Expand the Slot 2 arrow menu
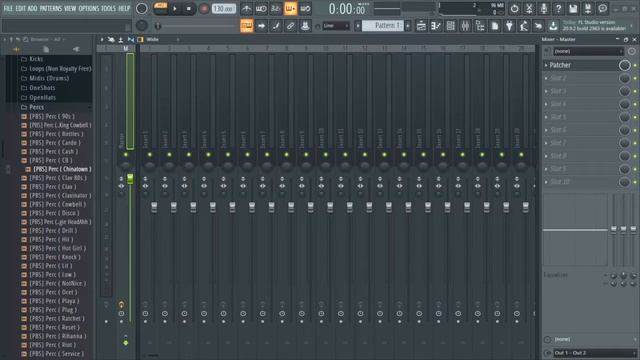This screenshot has height=360, width=640. (546, 78)
